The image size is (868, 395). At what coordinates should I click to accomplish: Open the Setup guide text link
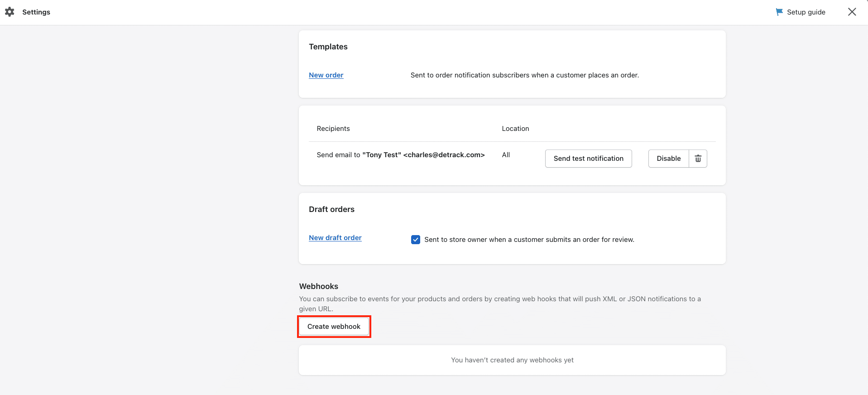pos(806,12)
